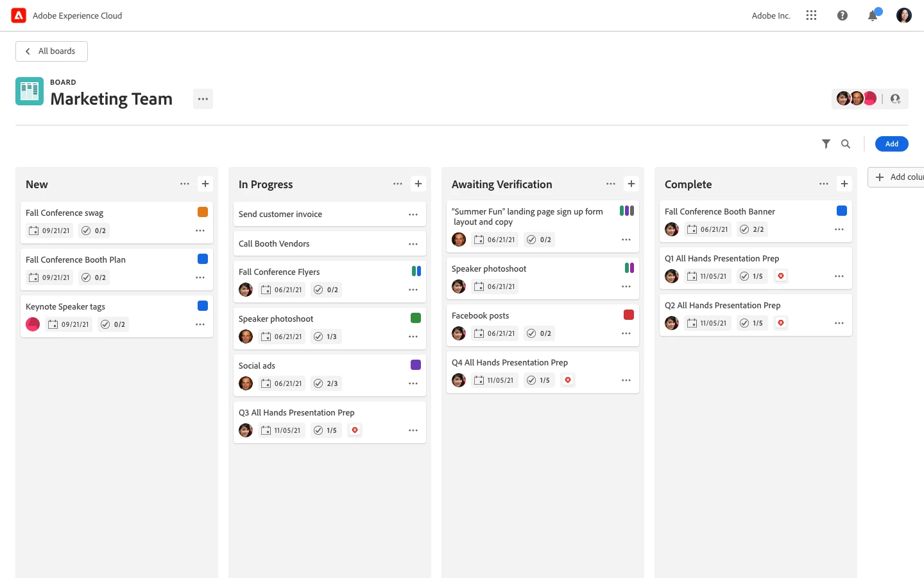Click 0/2 checklist on Fall Conference swag

[94, 231]
